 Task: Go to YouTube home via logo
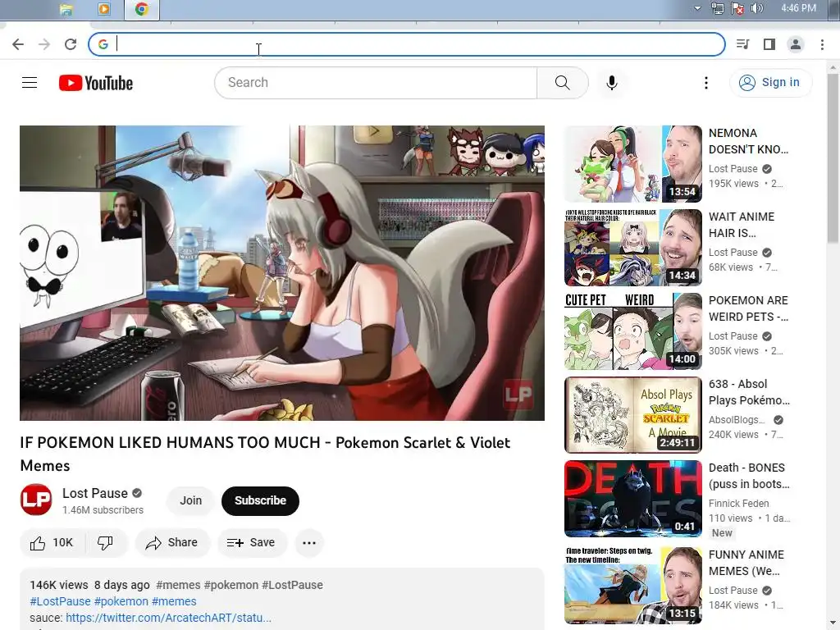point(96,83)
